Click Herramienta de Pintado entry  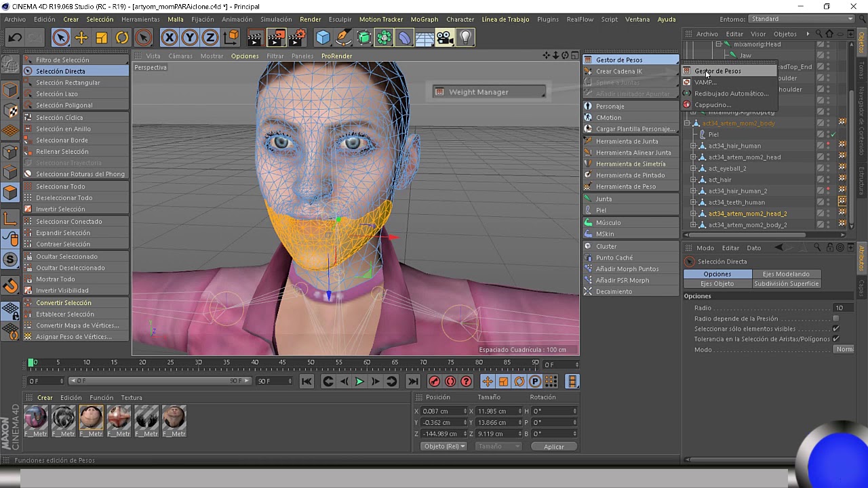[x=630, y=175]
